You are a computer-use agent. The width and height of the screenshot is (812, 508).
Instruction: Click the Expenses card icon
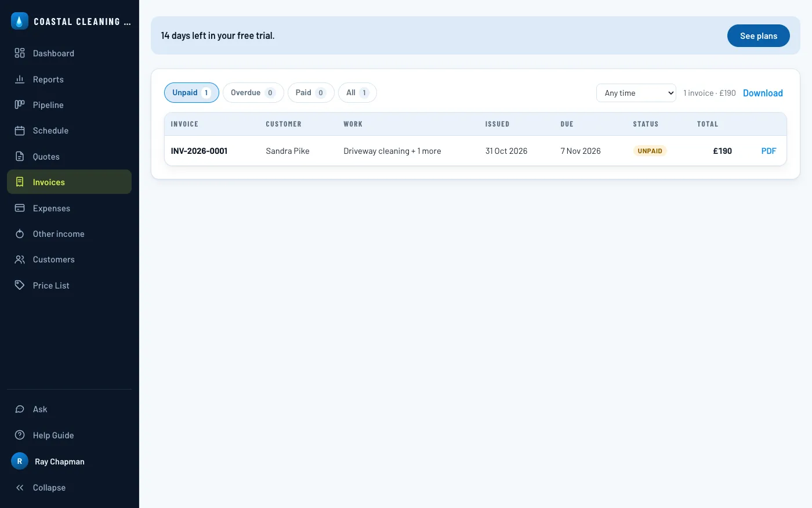pos(20,208)
